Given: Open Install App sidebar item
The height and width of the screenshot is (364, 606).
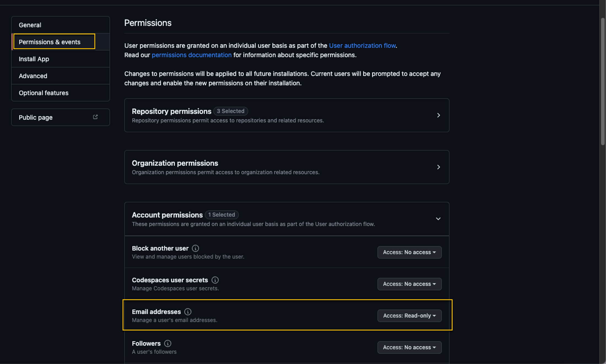Looking at the screenshot, I should click(x=61, y=59).
